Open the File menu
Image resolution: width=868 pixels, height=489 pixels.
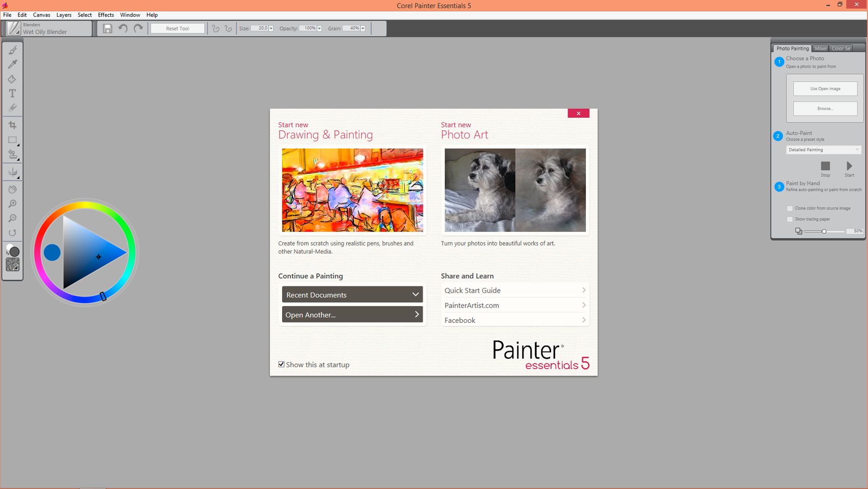point(7,15)
